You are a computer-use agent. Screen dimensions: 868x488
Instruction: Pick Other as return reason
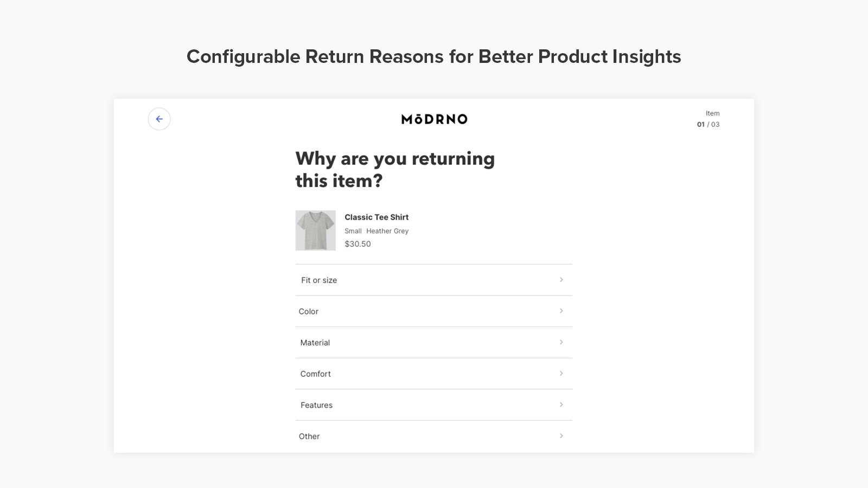click(309, 436)
